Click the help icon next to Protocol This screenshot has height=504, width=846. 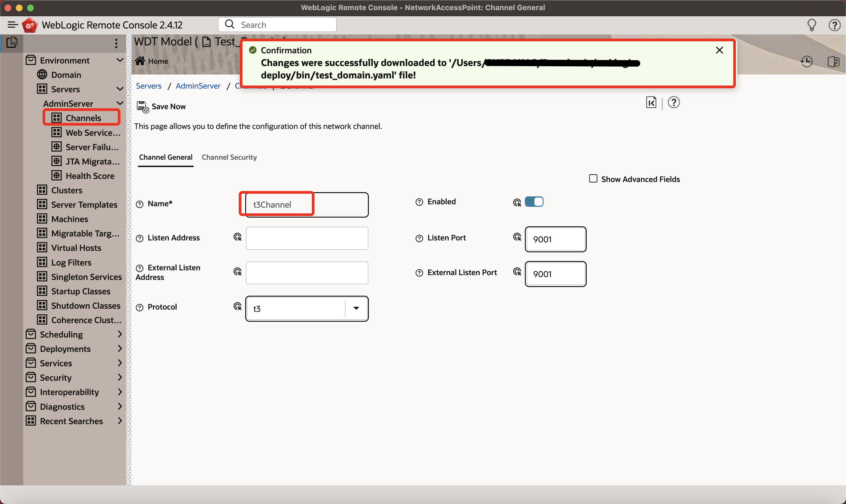click(140, 307)
